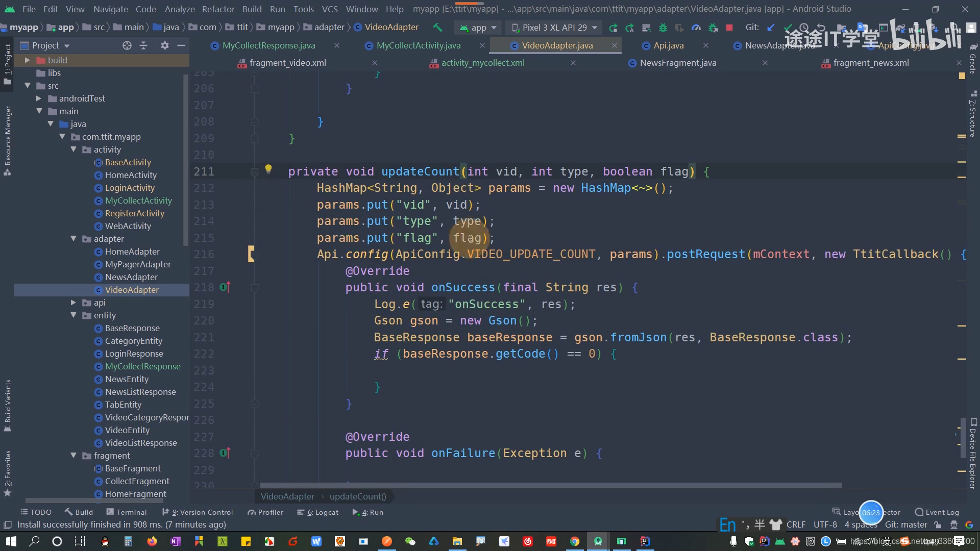Viewport: 980px width, 551px height.
Task: Click the Android Profiler gauge icon
Action: pos(696,28)
